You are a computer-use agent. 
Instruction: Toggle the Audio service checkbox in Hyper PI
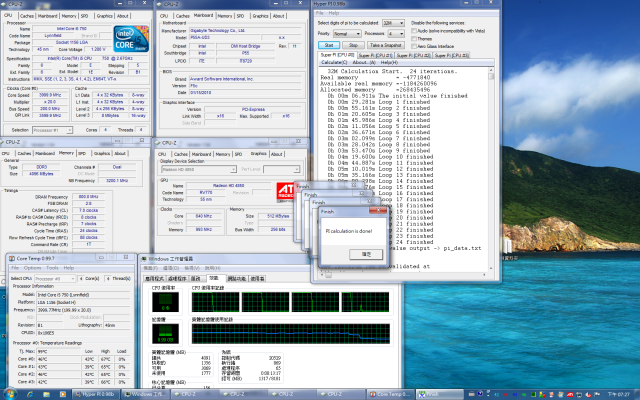click(414, 31)
